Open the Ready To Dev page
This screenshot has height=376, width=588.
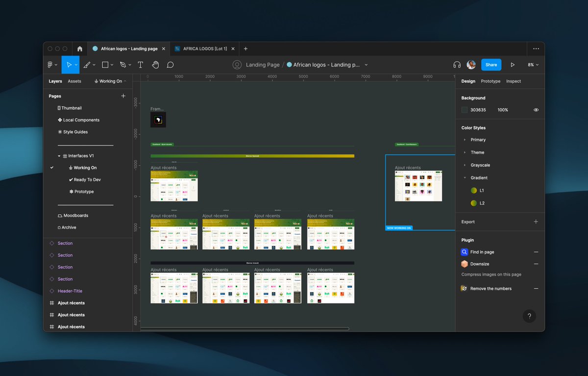point(87,180)
